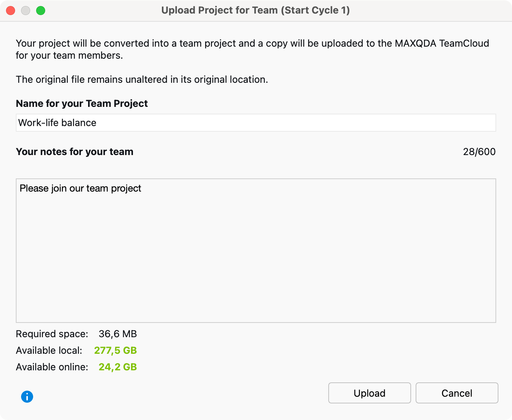The image size is (512, 420).
Task: Click the MAXQDA TeamCloud description paragraph
Action: point(252,49)
